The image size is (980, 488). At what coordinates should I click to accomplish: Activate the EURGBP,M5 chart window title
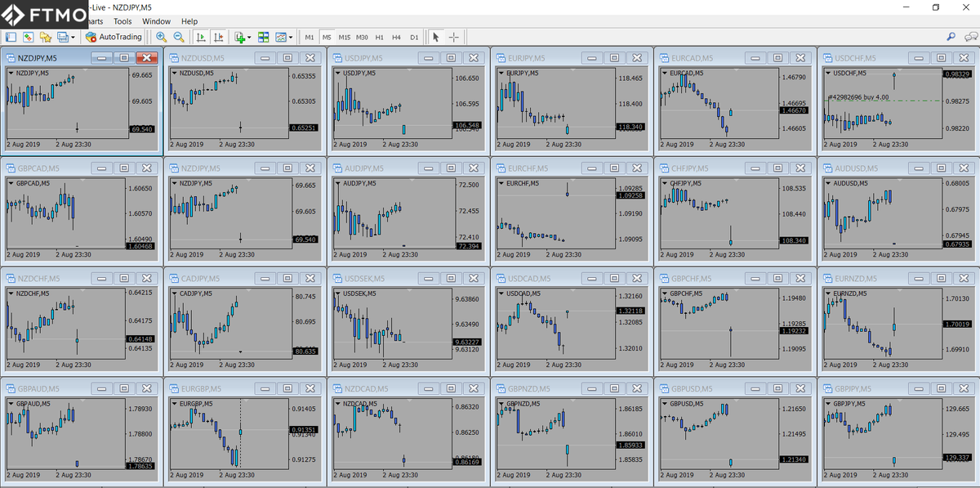click(x=203, y=389)
